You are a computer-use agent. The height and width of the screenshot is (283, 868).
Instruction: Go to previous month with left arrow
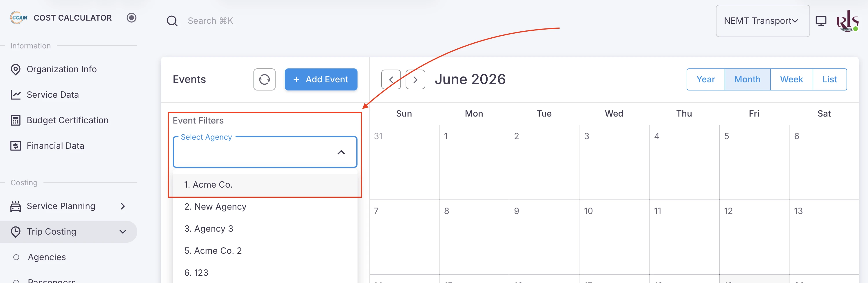coord(391,80)
